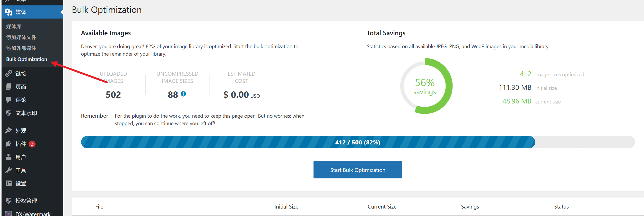Click the Settings sliders icon
The height and width of the screenshot is (216, 644).
8,183
